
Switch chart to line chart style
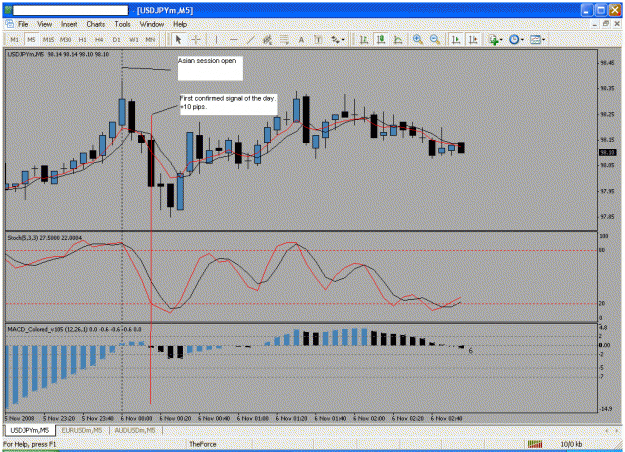click(397, 39)
